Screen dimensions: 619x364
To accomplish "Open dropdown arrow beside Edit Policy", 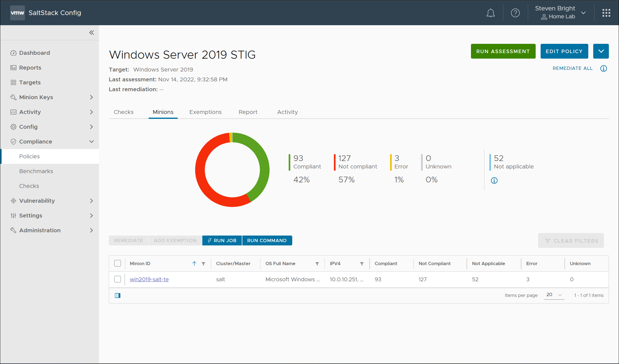I will [x=601, y=51].
